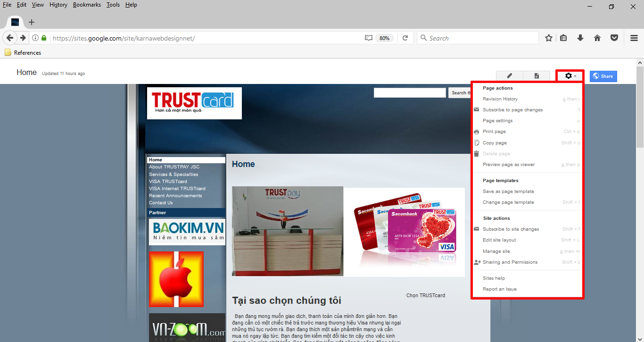The height and width of the screenshot is (342, 644).
Task: Click the site search input field
Action: [410, 93]
